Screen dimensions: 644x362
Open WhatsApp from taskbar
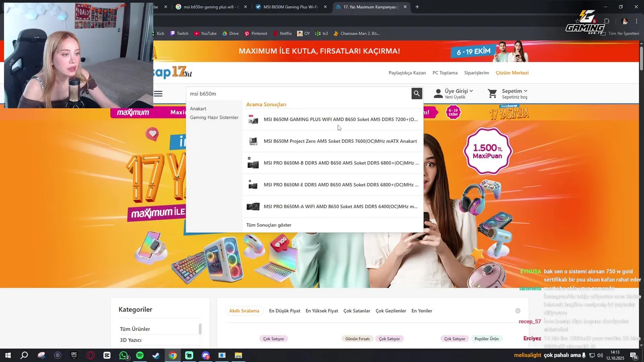pyautogui.click(x=124, y=355)
